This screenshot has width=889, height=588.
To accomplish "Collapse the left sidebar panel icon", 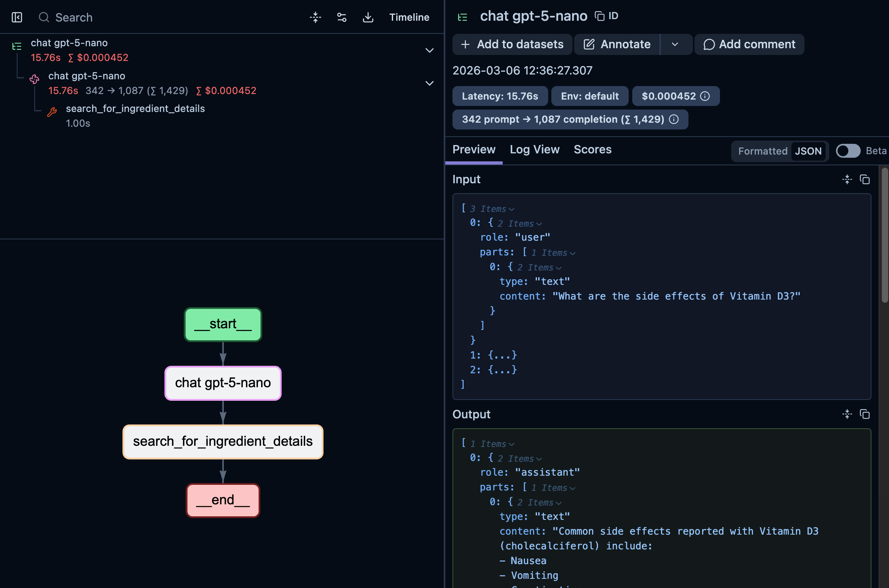I will tap(17, 17).
